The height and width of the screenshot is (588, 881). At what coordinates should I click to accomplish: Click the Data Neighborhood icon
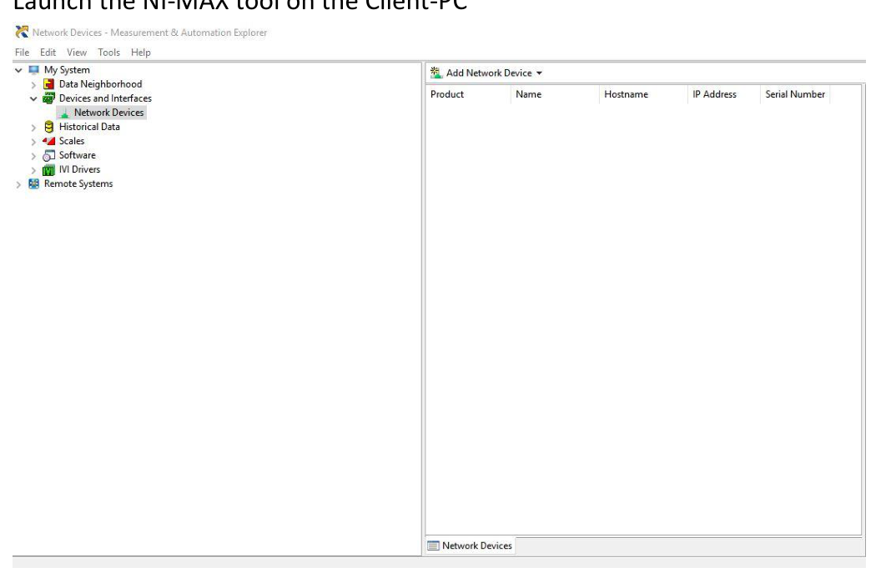[49, 84]
